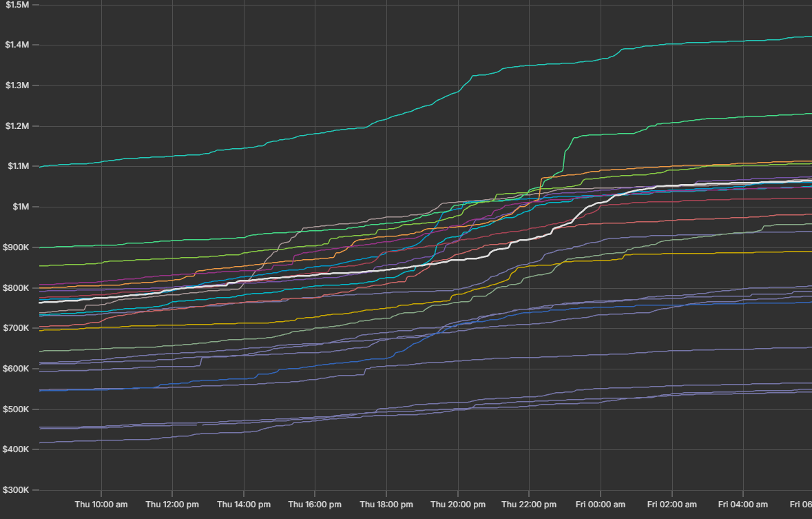Click the Thu 12:00 pm time label

point(172,505)
